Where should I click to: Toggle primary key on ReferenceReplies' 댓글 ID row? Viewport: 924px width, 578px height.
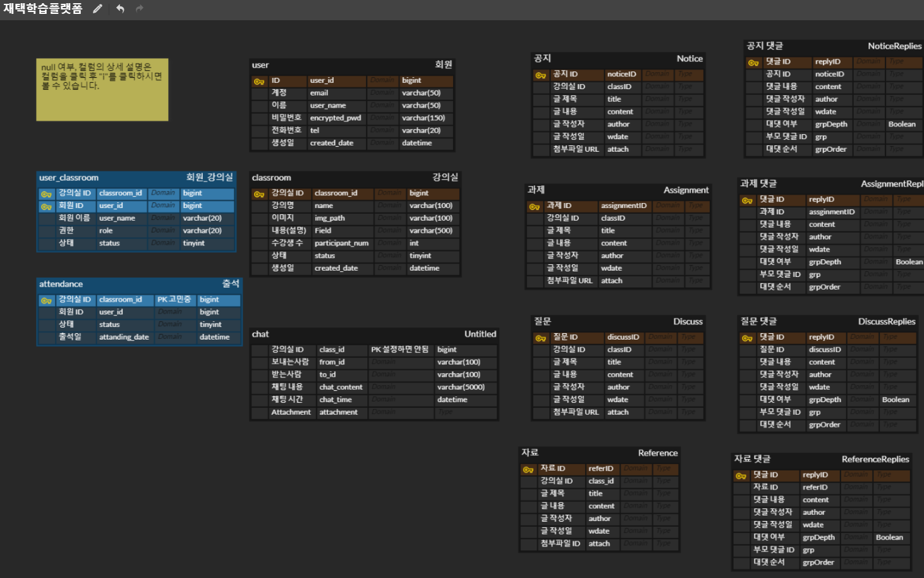(741, 475)
